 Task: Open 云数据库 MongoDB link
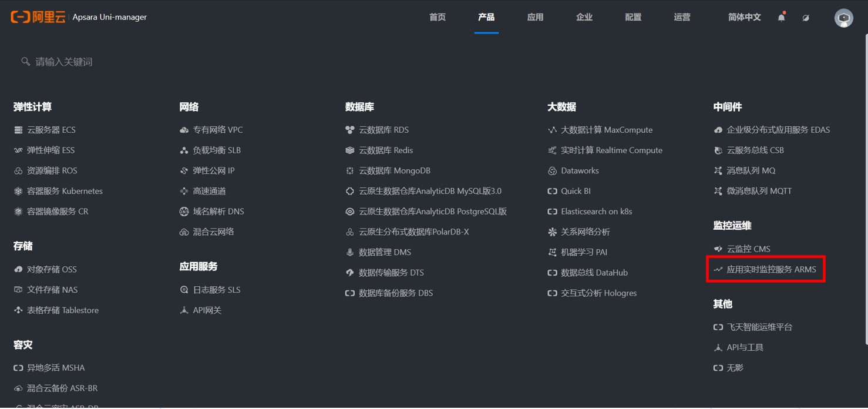395,171
